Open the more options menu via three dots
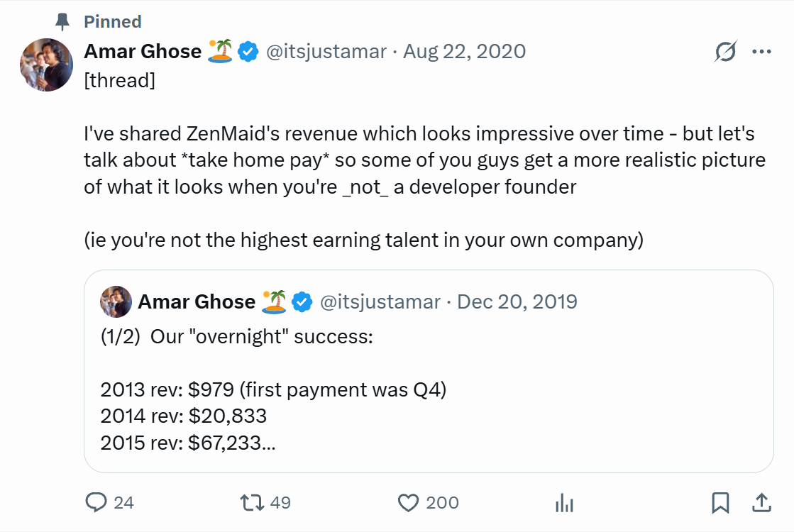794x532 pixels. 762,50
